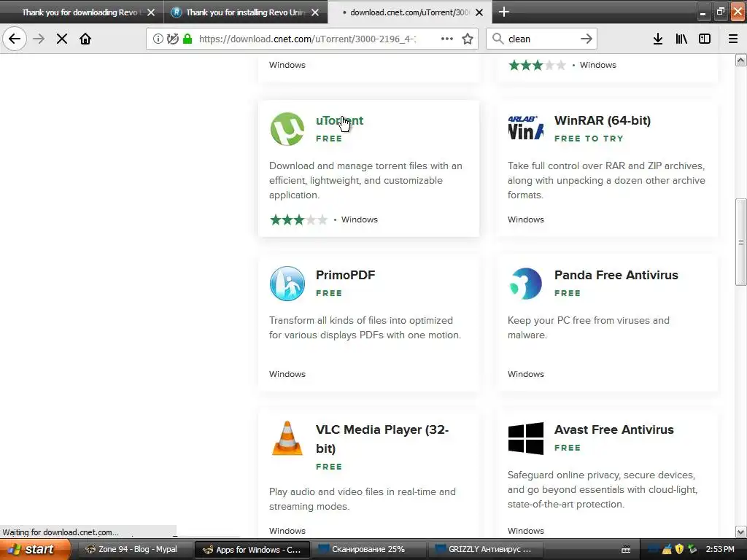Click 'Transform all kinds of files' description
Screen dimensions: 747x560
pos(365,327)
